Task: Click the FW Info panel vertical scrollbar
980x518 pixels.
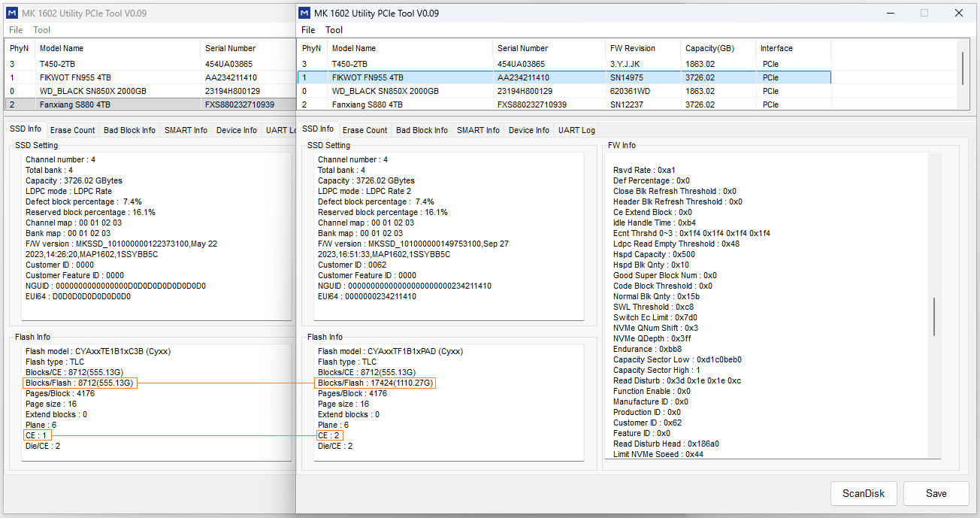Action: click(x=935, y=316)
